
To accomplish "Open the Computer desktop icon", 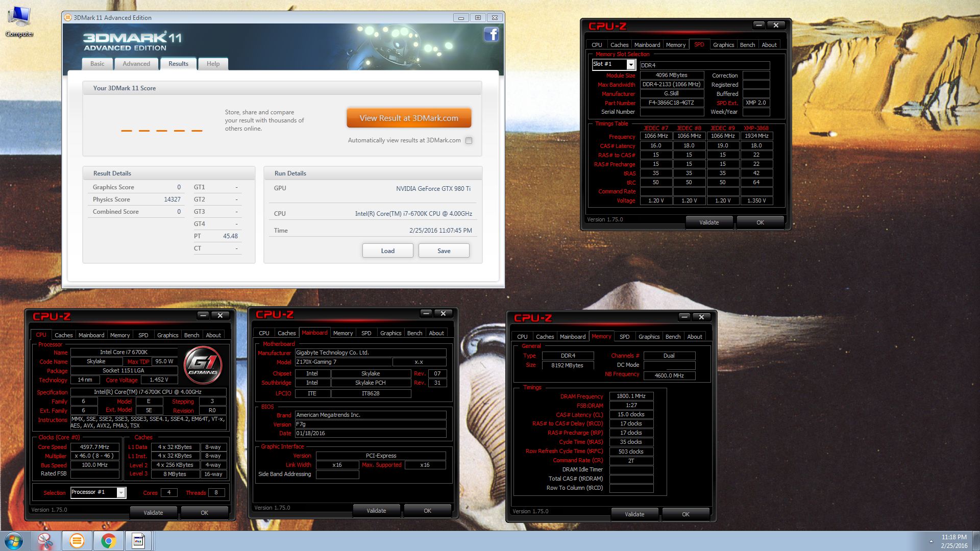I will [19, 21].
